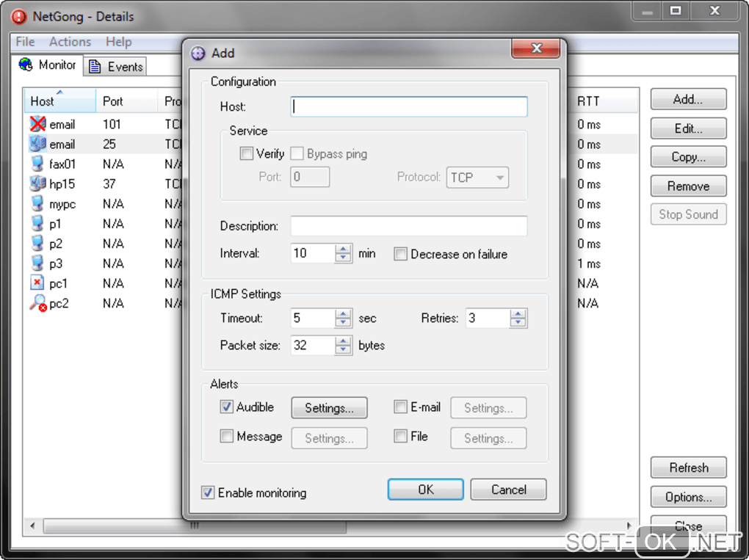Image resolution: width=749 pixels, height=560 pixels.
Task: Switch to the Monitor tab
Action: (47, 65)
